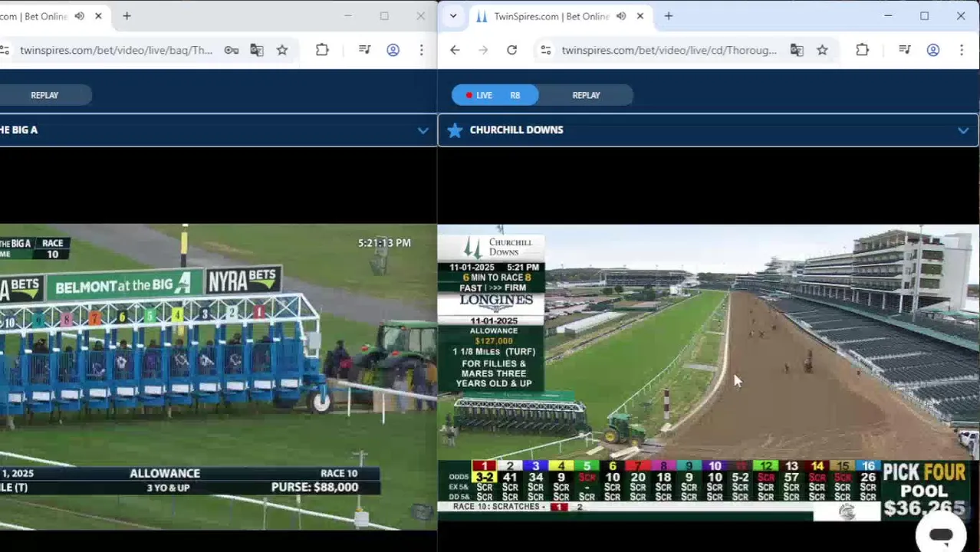The image size is (980, 552).
Task: Click the CHURCHILL DOWNS track name
Action: tap(516, 130)
